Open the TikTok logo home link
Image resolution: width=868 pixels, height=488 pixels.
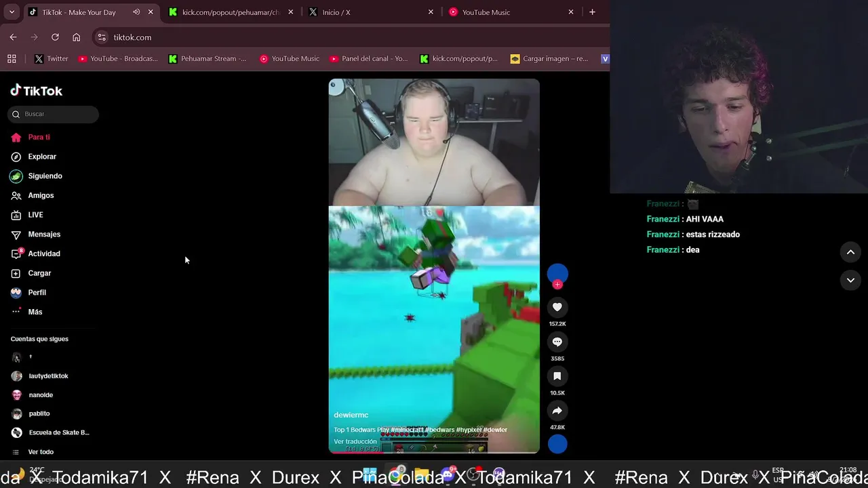36,91
